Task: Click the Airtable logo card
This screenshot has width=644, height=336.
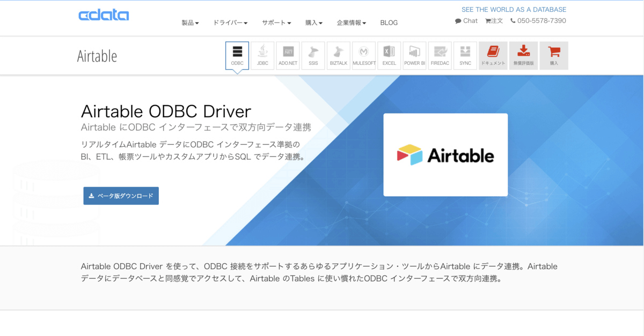Action: (445, 155)
